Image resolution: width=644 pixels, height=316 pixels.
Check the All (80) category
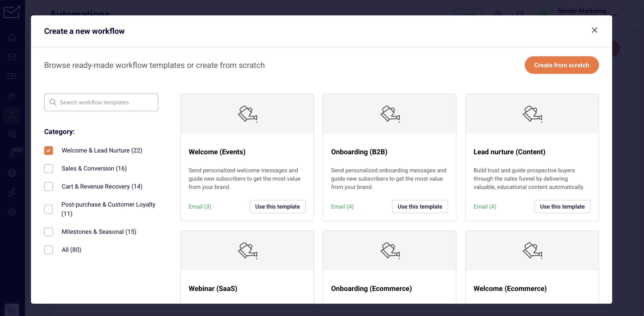[x=49, y=250]
